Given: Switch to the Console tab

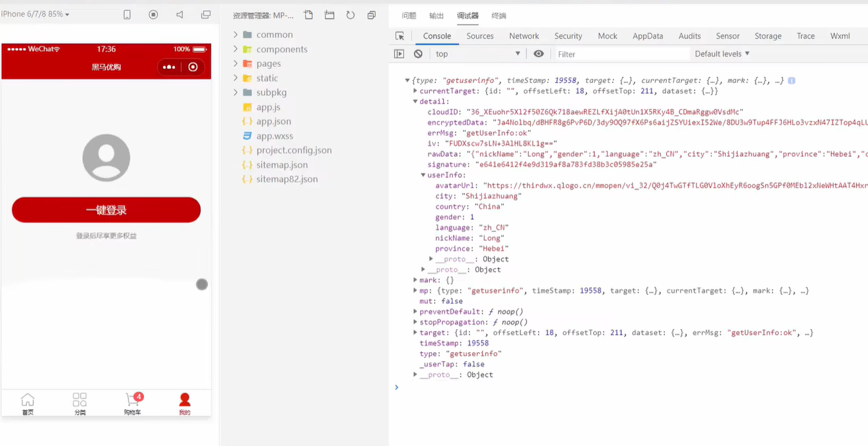Looking at the screenshot, I should (x=437, y=36).
